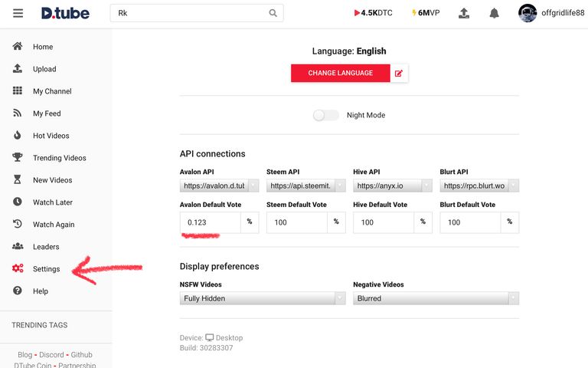Screen dimensions: 588x368
Task: Click the Trending Videos trophy icon
Action: pos(18,157)
